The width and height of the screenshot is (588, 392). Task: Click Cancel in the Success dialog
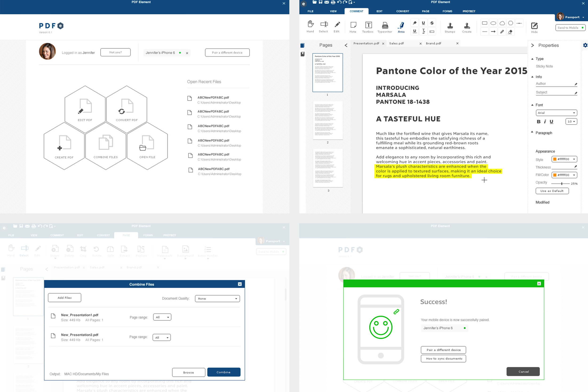pos(523,372)
